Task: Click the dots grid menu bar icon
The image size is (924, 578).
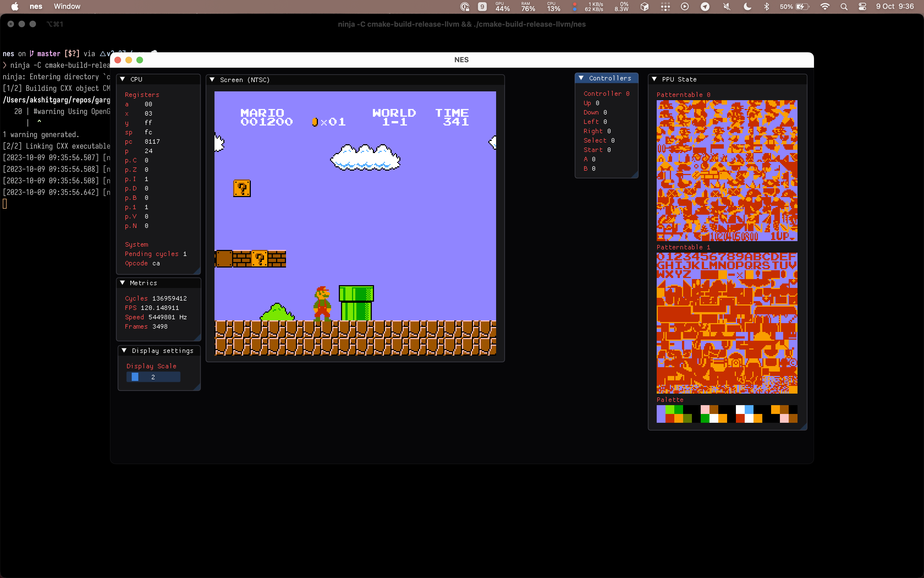Action: coord(665,7)
